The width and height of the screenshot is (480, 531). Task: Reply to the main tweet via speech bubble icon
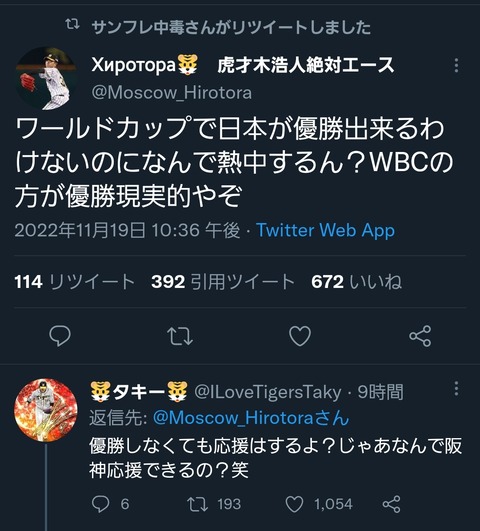click(60, 336)
